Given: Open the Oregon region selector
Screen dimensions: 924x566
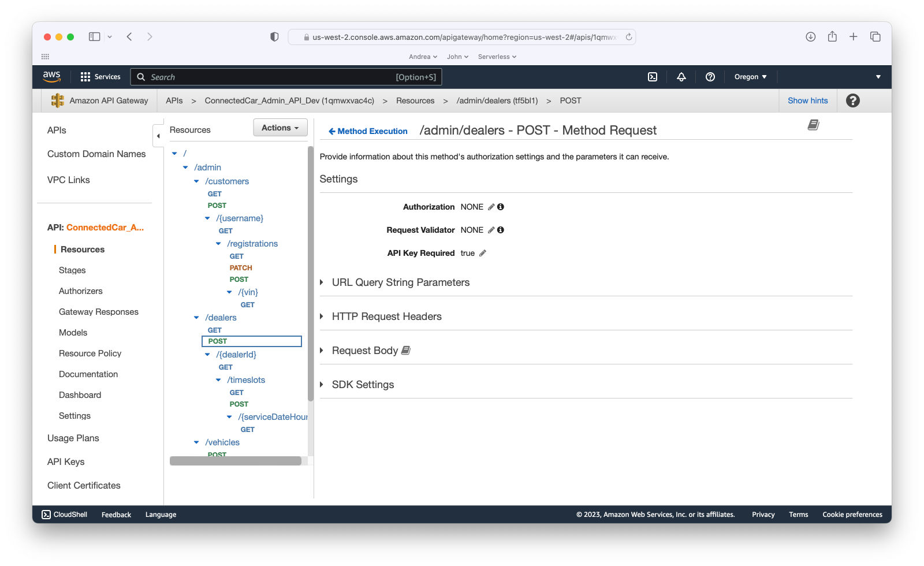Looking at the screenshot, I should (x=750, y=77).
